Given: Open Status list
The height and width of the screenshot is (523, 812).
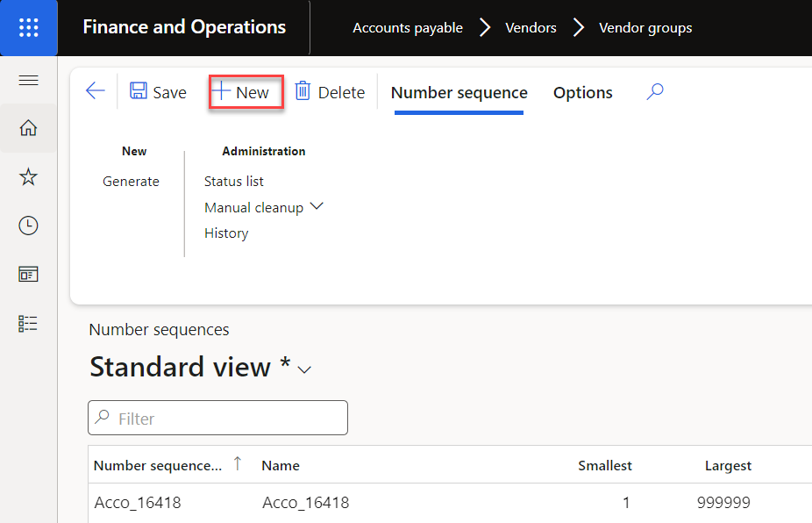Looking at the screenshot, I should click(x=233, y=182).
